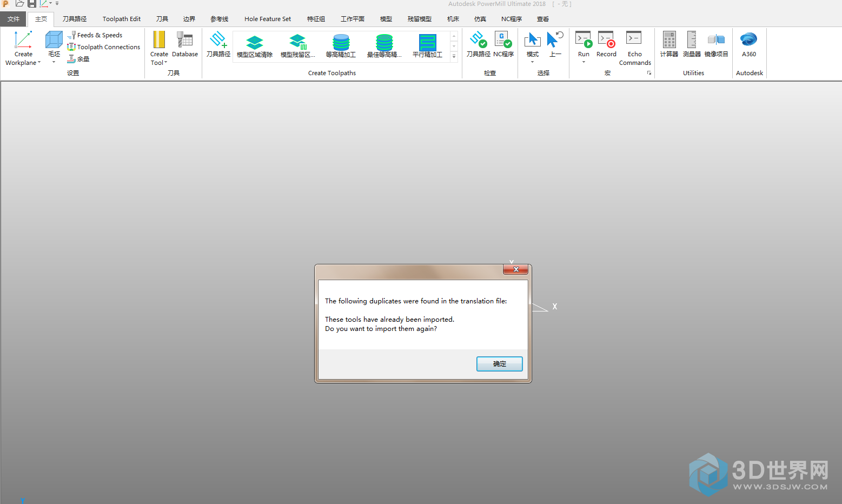Expand the Run macro dropdown arrow

[584, 62]
